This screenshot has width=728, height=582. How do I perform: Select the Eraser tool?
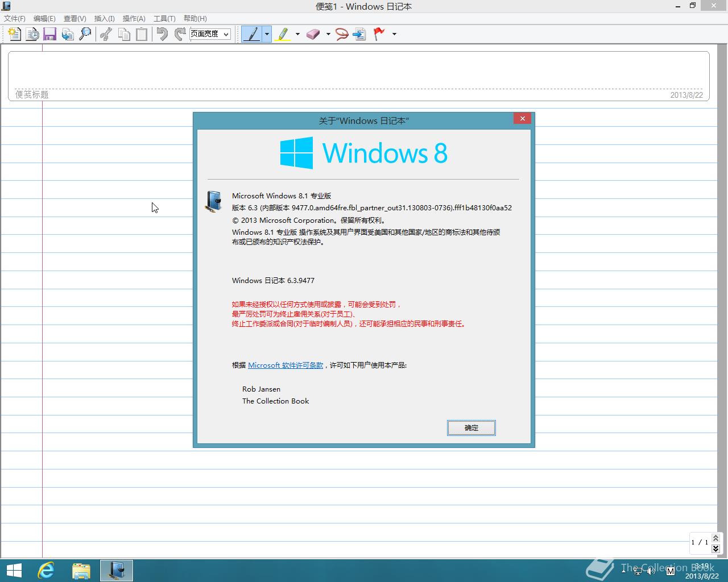point(313,34)
